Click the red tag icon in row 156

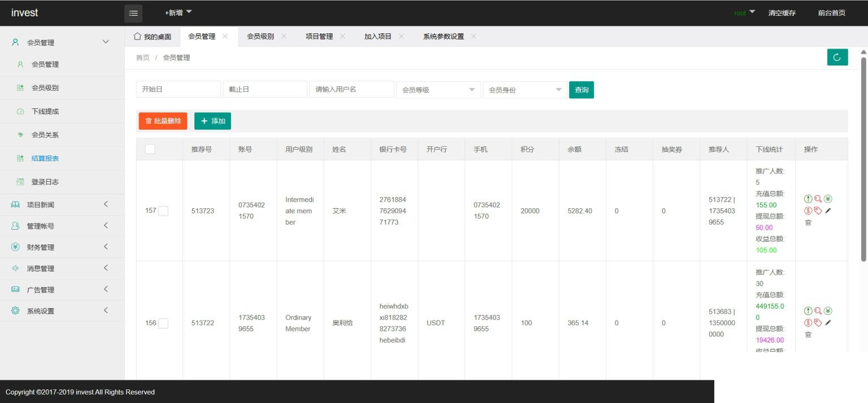818,323
